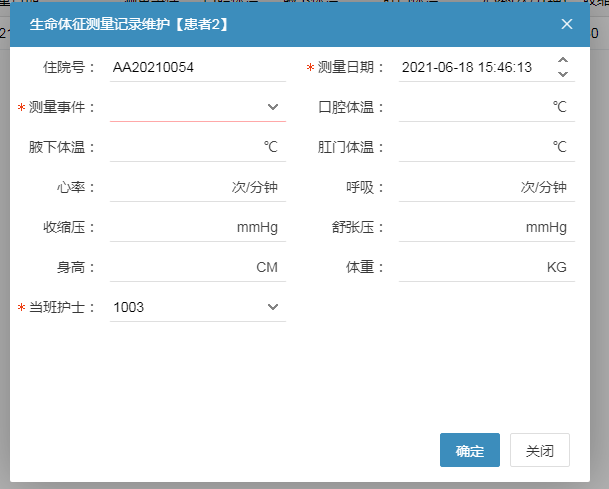609x489 pixels.
Task: Click the 住院号 input field
Action: pos(196,67)
